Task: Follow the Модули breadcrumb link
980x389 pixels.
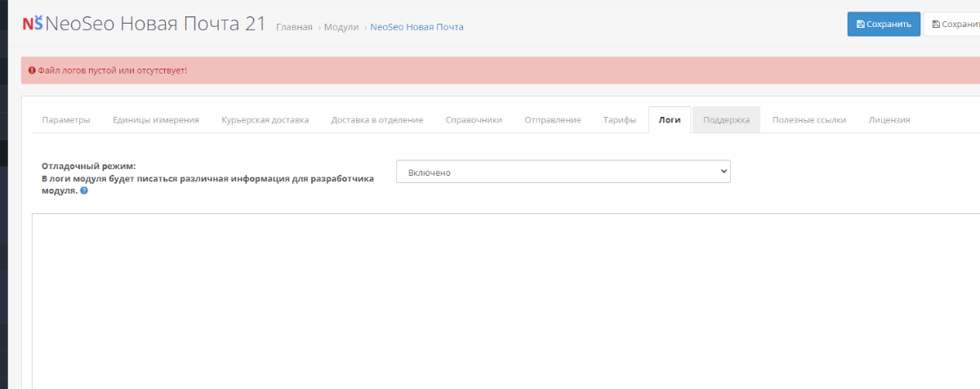Action: 341,27
